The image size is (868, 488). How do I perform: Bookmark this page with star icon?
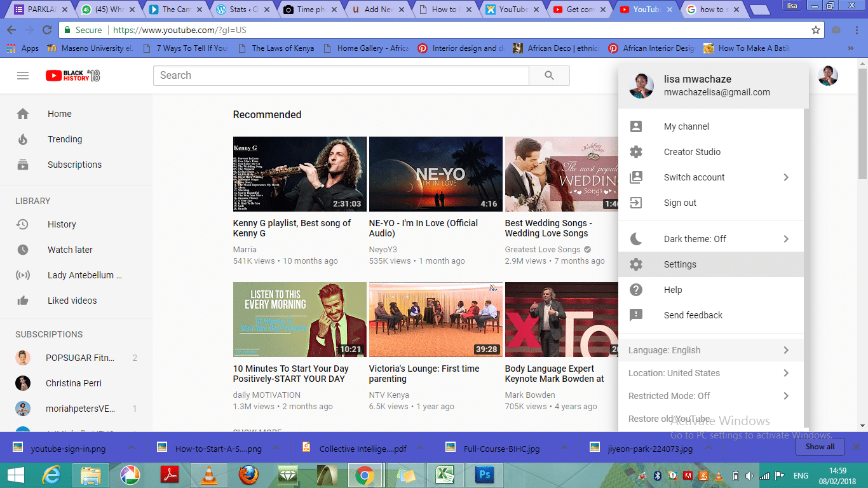pos(816,30)
